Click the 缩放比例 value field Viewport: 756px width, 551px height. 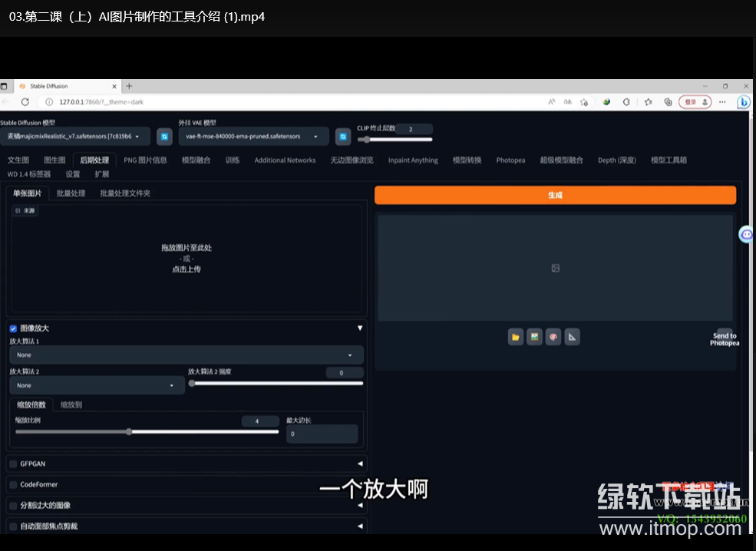click(x=260, y=421)
